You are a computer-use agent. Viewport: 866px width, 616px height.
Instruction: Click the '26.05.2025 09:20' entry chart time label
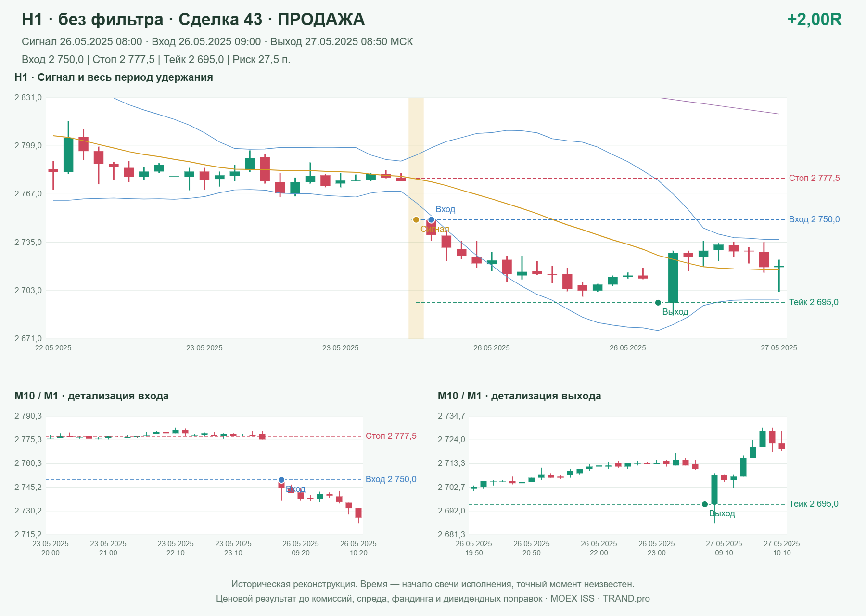[300, 548]
